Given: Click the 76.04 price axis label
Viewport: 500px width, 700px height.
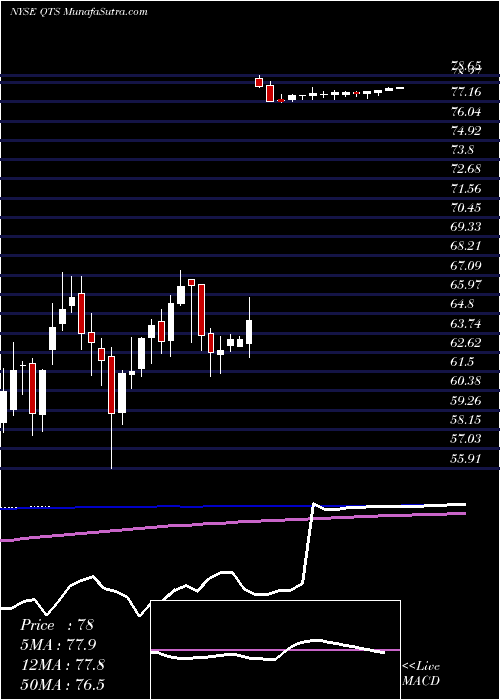Looking at the screenshot, I should tap(466, 112).
